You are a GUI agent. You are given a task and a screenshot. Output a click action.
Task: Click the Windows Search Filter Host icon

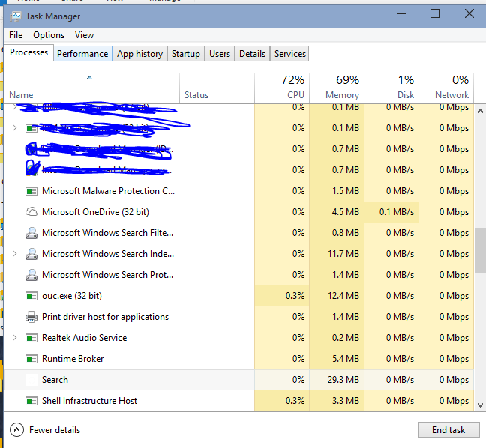31,233
